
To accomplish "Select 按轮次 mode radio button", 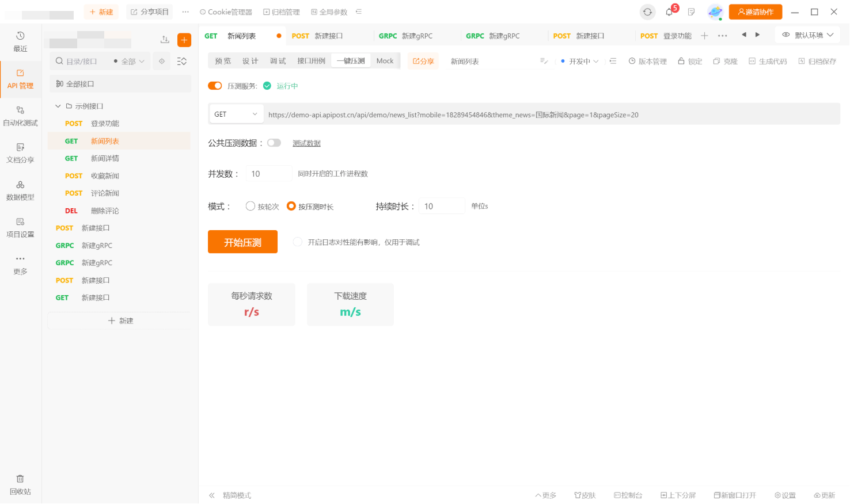I will pos(251,206).
